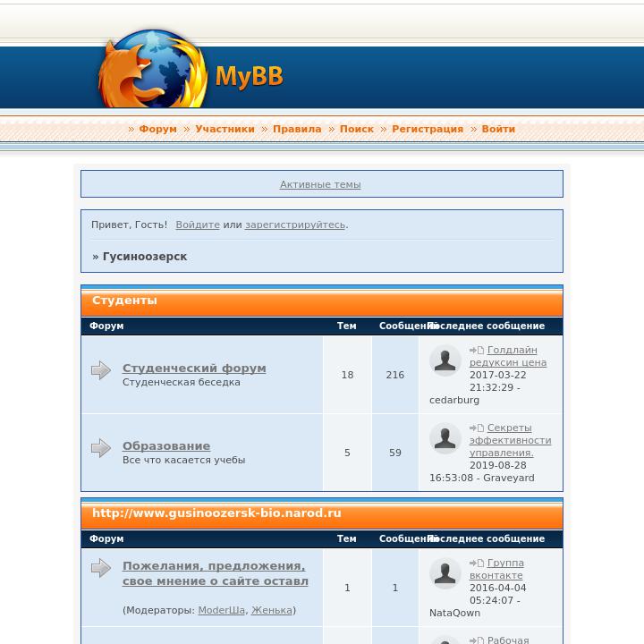Open Студенческий форум

[194, 368]
